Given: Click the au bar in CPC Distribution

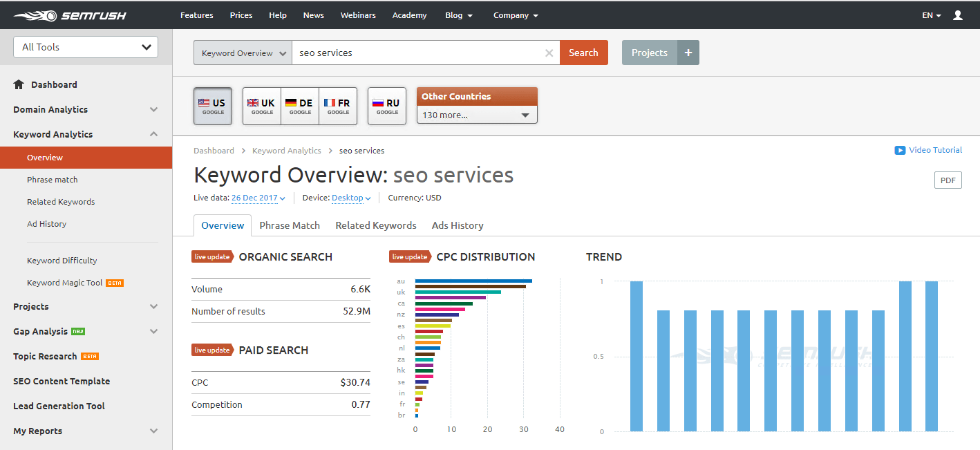Looking at the screenshot, I should [x=473, y=281].
